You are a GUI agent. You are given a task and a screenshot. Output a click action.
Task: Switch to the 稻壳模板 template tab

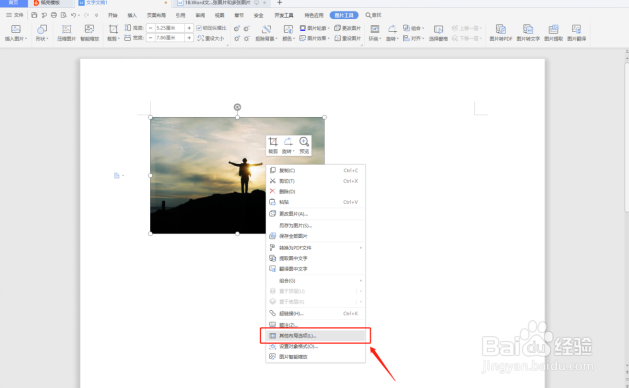tap(50, 3)
